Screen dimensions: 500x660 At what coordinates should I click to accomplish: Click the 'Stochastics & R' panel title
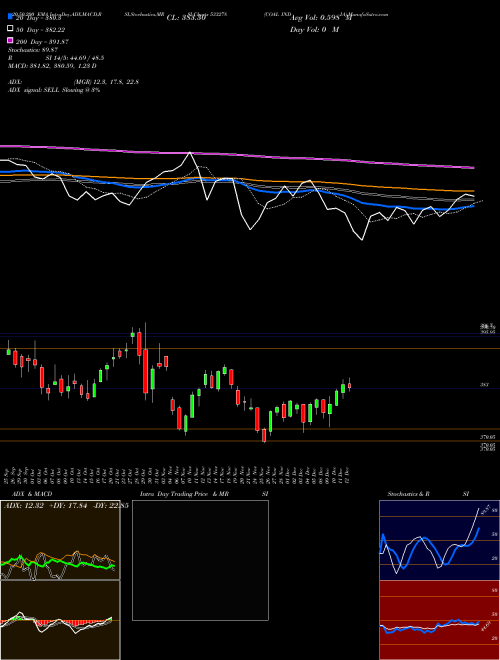point(408,494)
